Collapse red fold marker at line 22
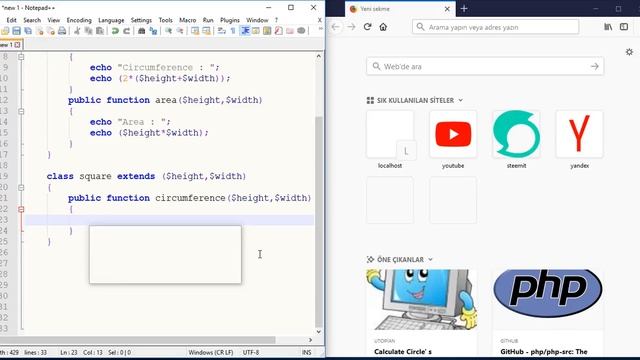 21,209
